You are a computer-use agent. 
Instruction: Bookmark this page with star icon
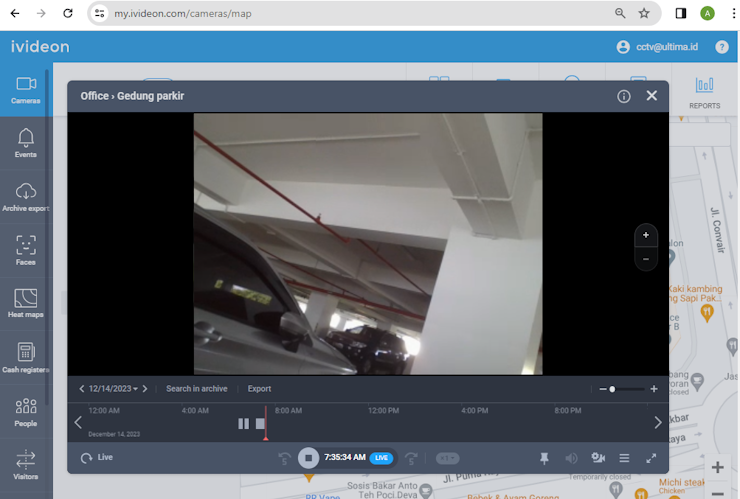pyautogui.click(x=644, y=13)
